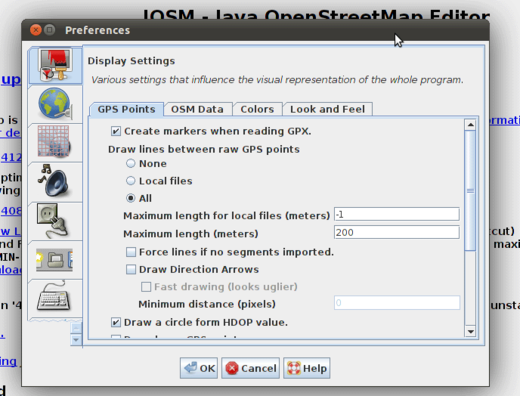The image size is (520, 396).
Task: Click settings panel scrollbar up arrow
Action: [x=470, y=125]
